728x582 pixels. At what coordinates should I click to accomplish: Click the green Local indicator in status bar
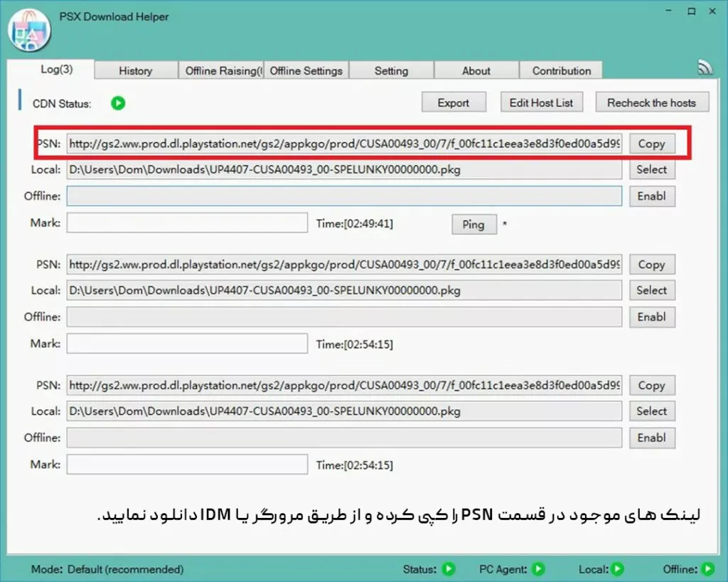pyautogui.click(x=617, y=569)
